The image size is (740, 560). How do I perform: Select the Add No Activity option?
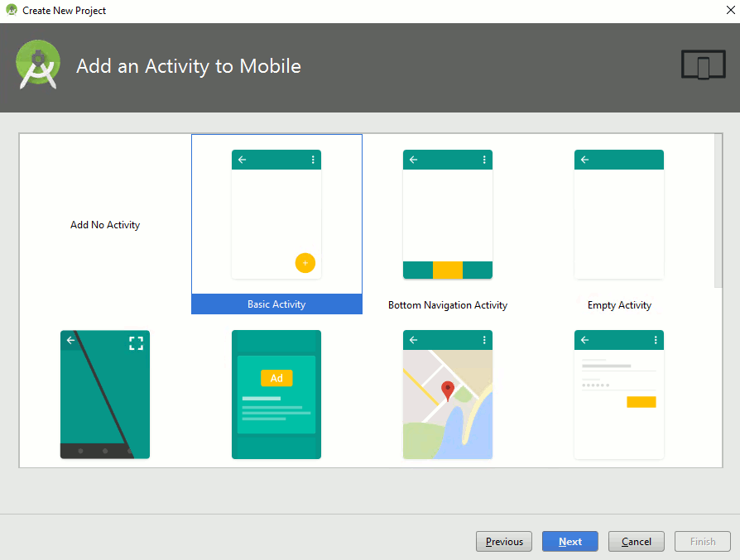tap(105, 224)
